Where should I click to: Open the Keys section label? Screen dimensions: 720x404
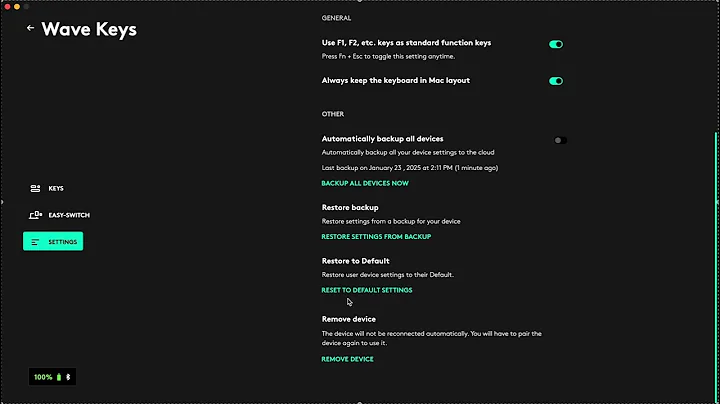tap(56, 188)
